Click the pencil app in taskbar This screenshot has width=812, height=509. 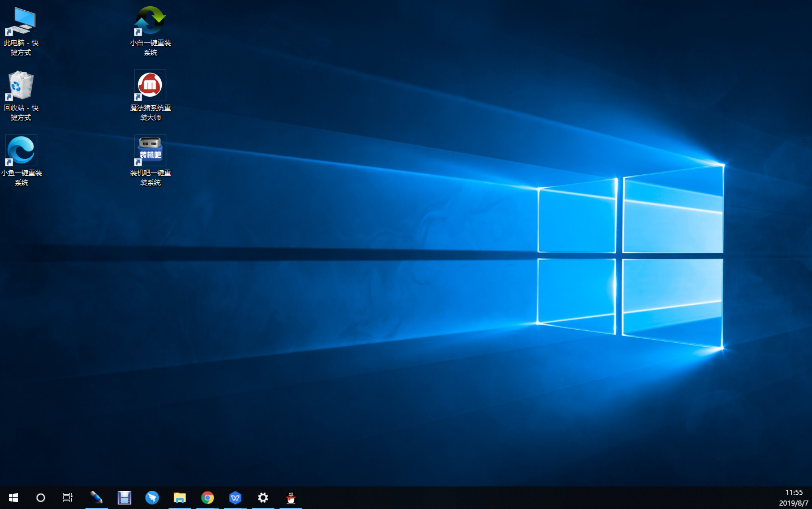(96, 498)
